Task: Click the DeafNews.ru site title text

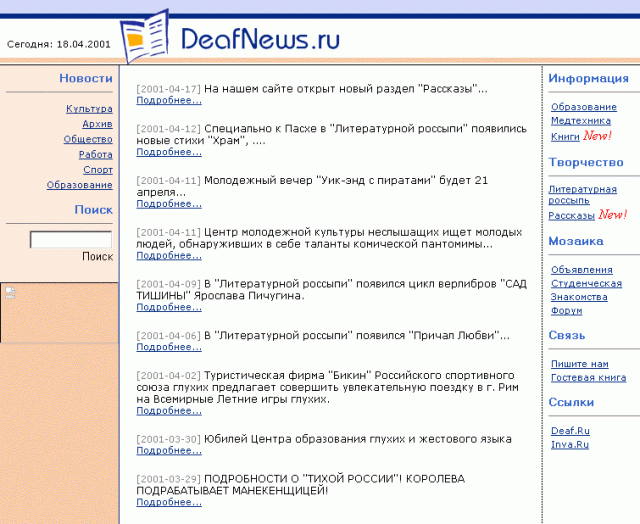Action: [x=260, y=39]
